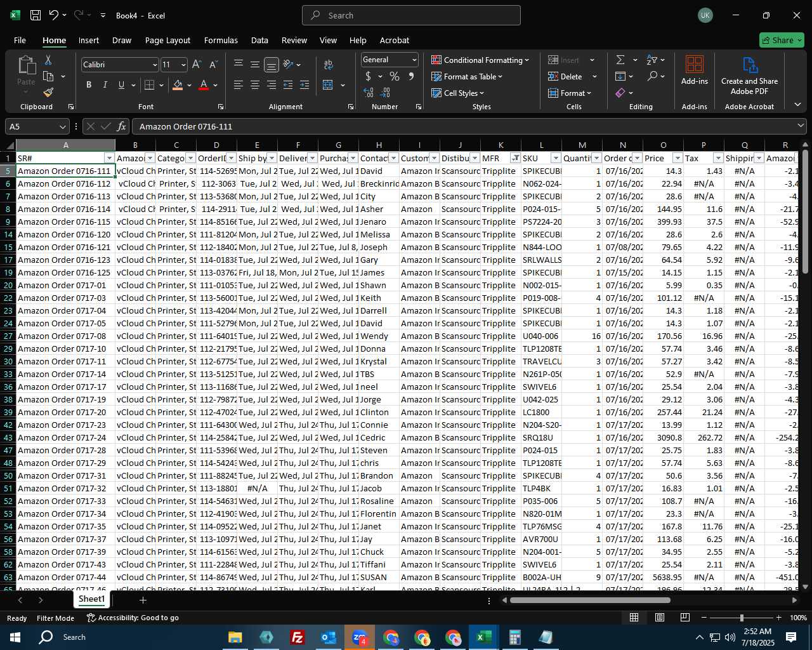Click the Increase Decimal icon
The height and width of the screenshot is (650, 812).
coord(369,93)
